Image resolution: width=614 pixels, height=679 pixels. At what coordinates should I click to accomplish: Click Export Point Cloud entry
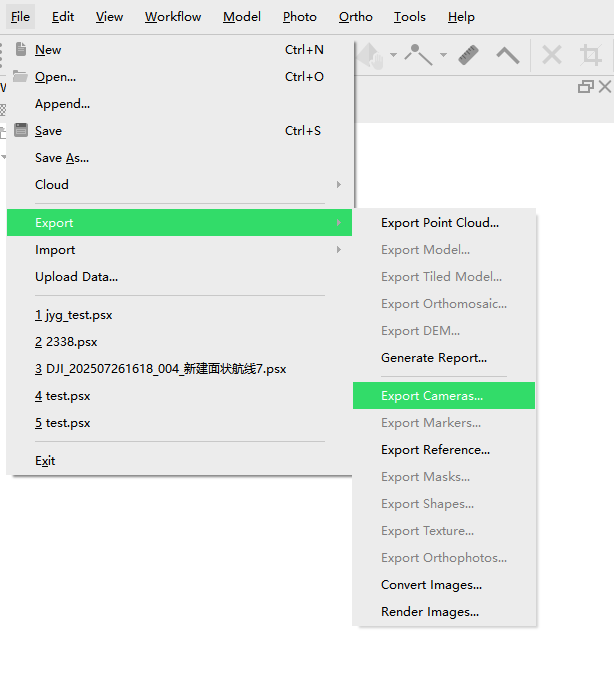(x=440, y=223)
